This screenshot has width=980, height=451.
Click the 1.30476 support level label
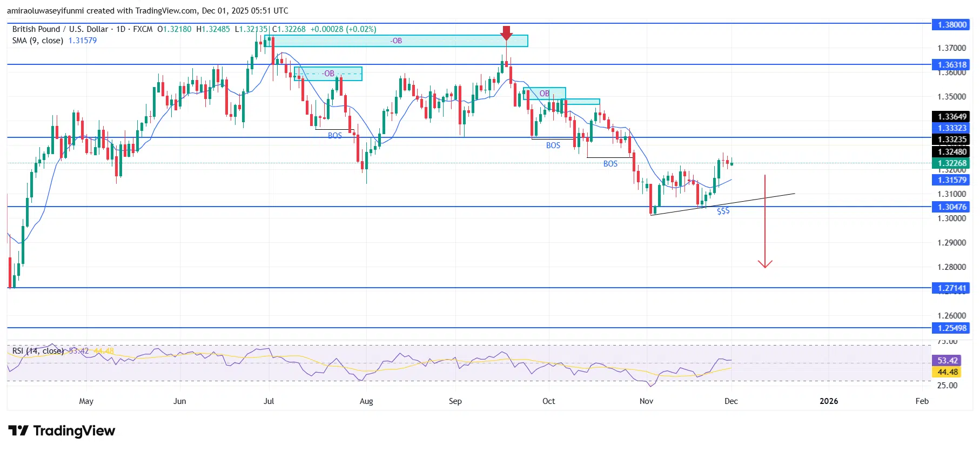(951, 207)
